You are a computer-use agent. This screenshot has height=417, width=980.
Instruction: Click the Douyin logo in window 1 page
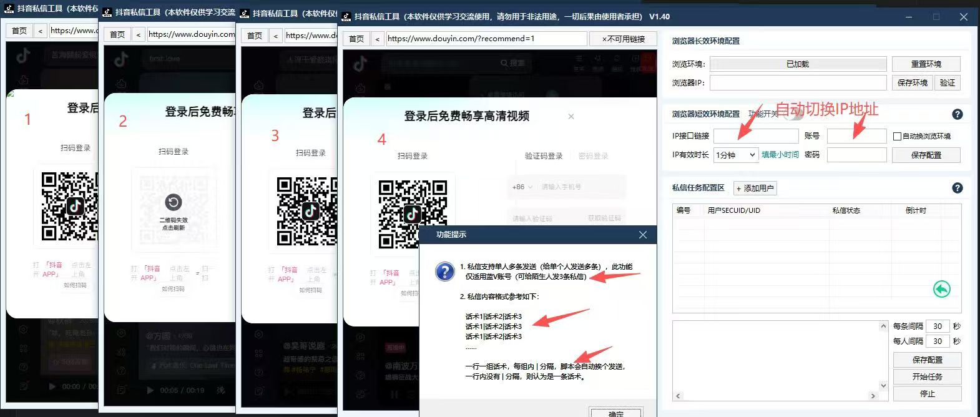click(x=24, y=56)
